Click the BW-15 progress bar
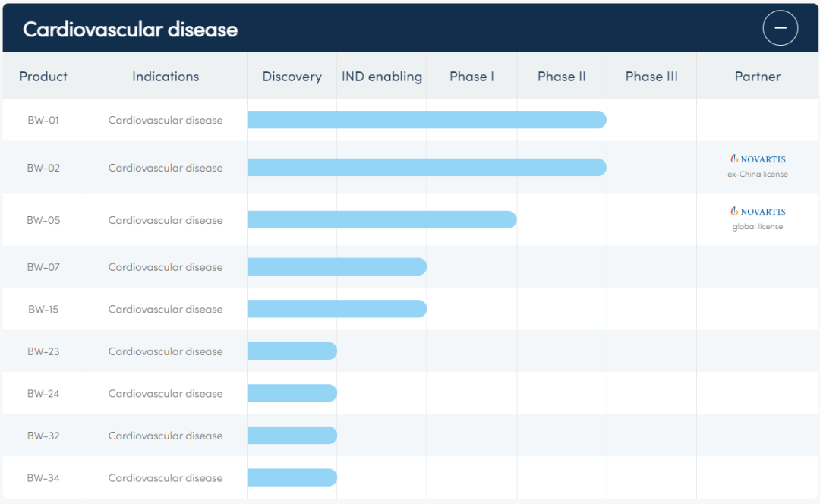Screen dimensions: 820x504 click(x=336, y=309)
